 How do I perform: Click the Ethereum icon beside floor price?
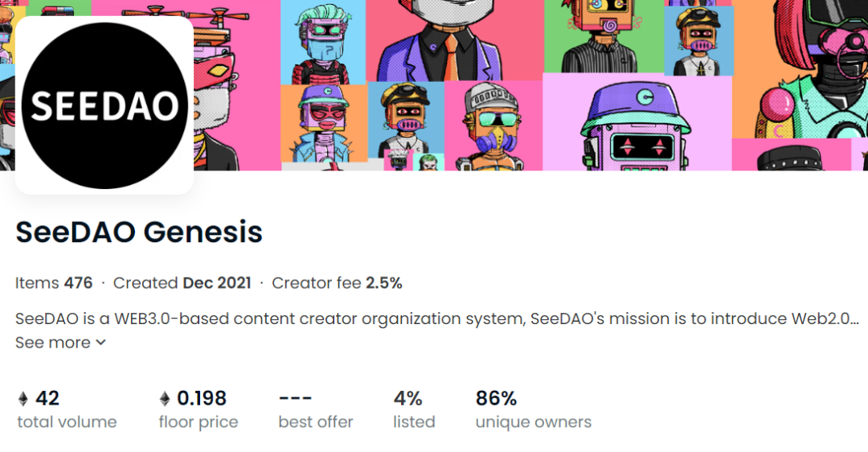[x=165, y=399]
